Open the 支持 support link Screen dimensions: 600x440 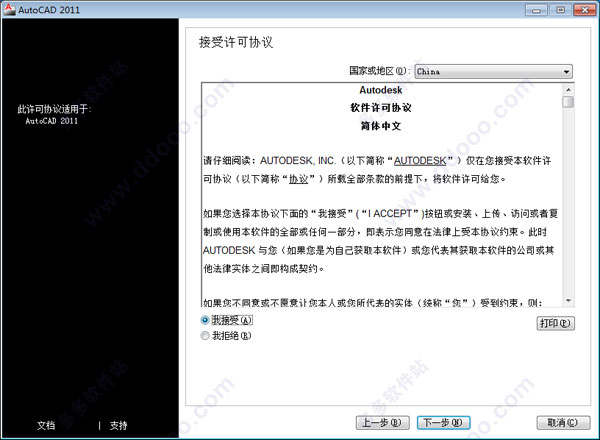118,425
